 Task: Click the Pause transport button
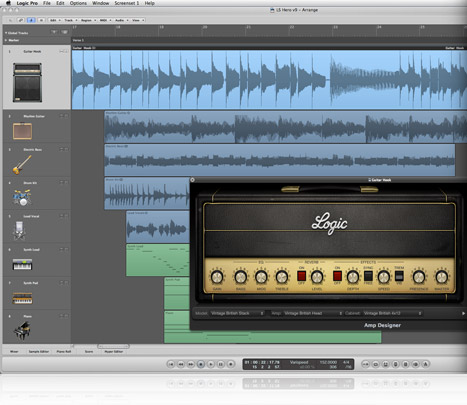point(221,364)
